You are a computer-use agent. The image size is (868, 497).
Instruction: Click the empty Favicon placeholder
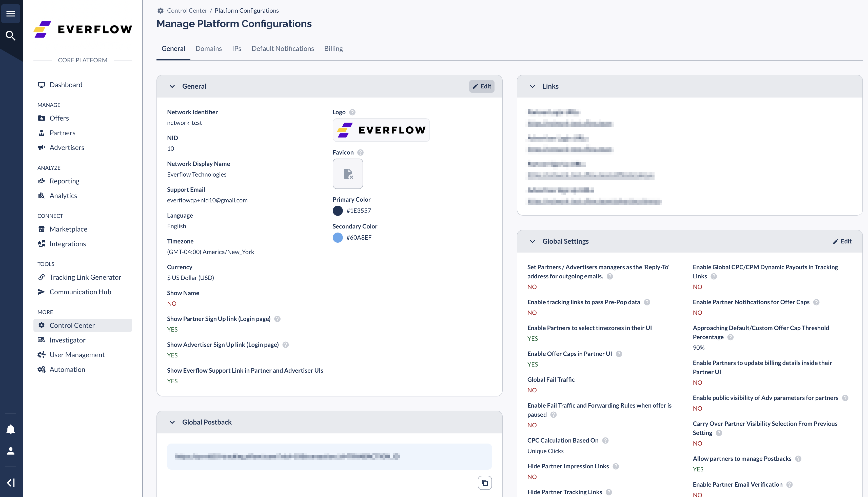tap(348, 174)
